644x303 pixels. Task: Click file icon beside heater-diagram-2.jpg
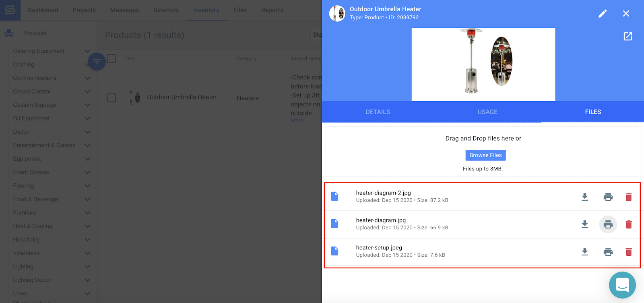[x=334, y=196]
